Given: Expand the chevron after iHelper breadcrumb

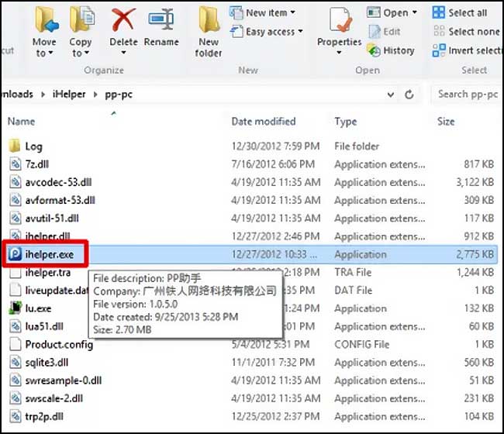Looking at the screenshot, I should click(x=95, y=95).
